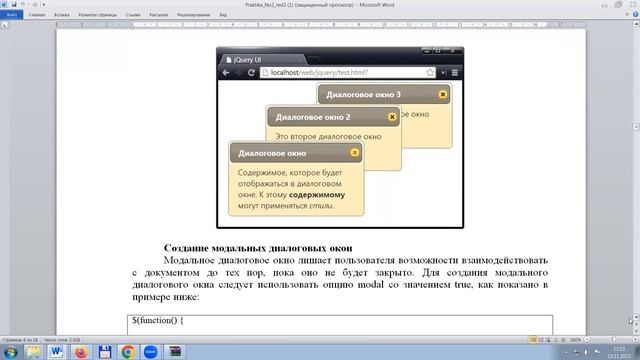The image size is (640, 360).
Task: Click the page counter in the status bar
Action: click(x=20, y=340)
